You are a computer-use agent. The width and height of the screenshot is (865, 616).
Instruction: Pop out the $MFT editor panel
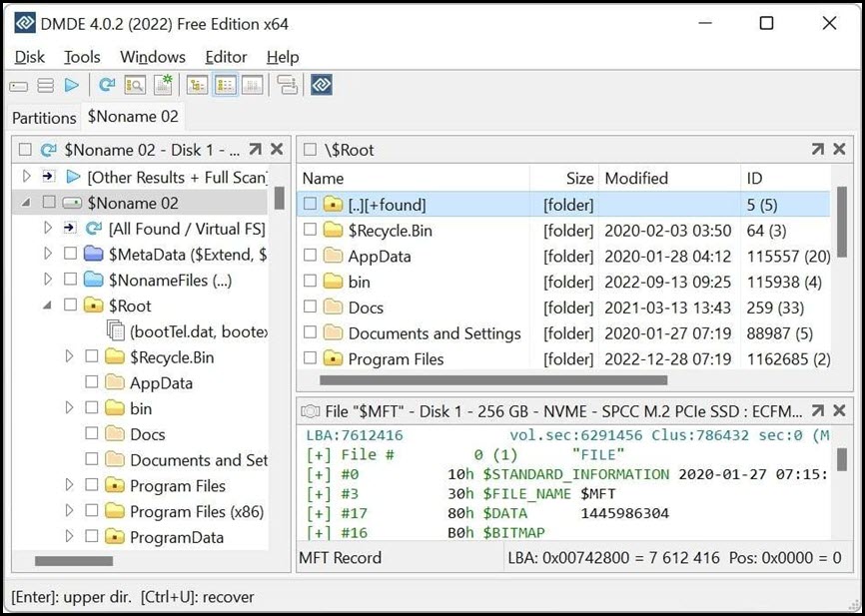818,411
